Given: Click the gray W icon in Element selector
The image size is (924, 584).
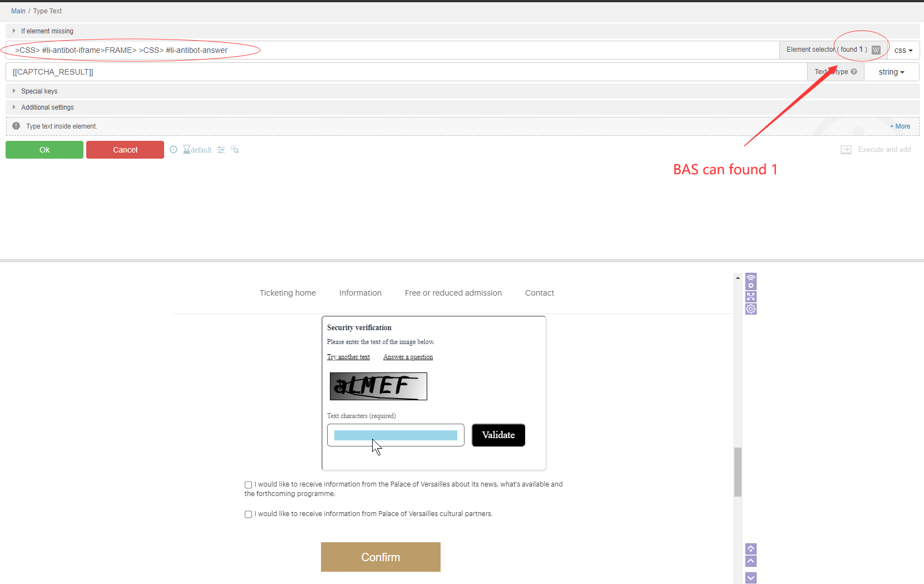Looking at the screenshot, I should 876,50.
